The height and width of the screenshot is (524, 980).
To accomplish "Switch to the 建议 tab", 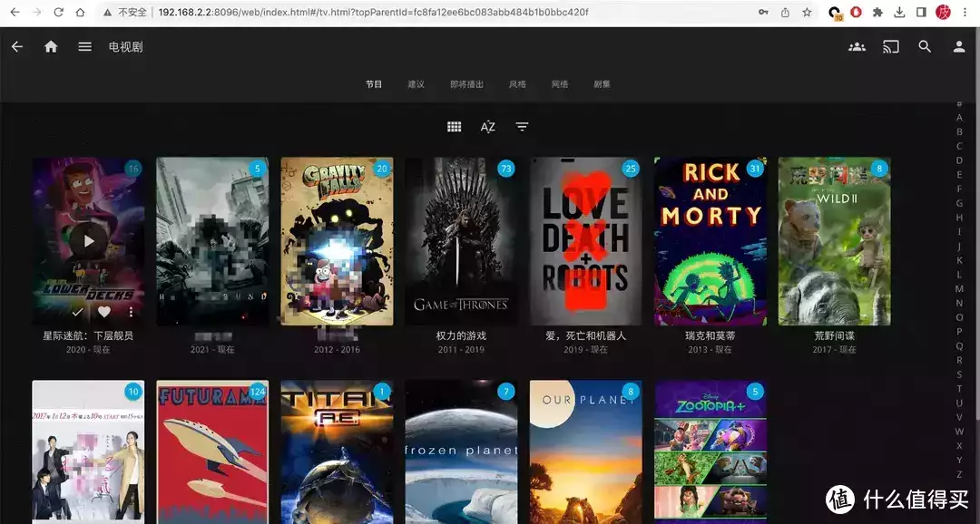I will (416, 84).
